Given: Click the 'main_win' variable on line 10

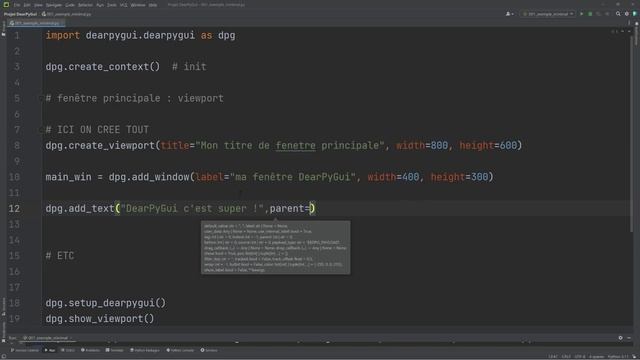Looking at the screenshot, I should click(69, 177).
